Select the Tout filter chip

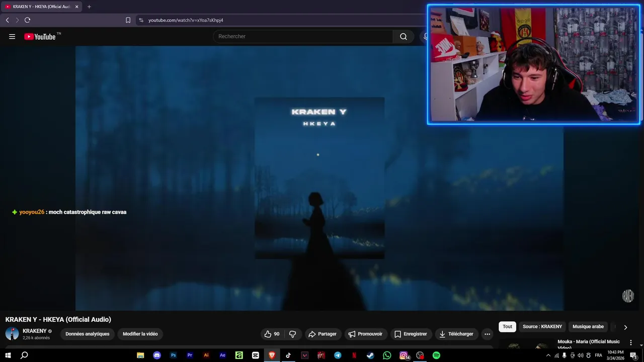tap(507, 327)
